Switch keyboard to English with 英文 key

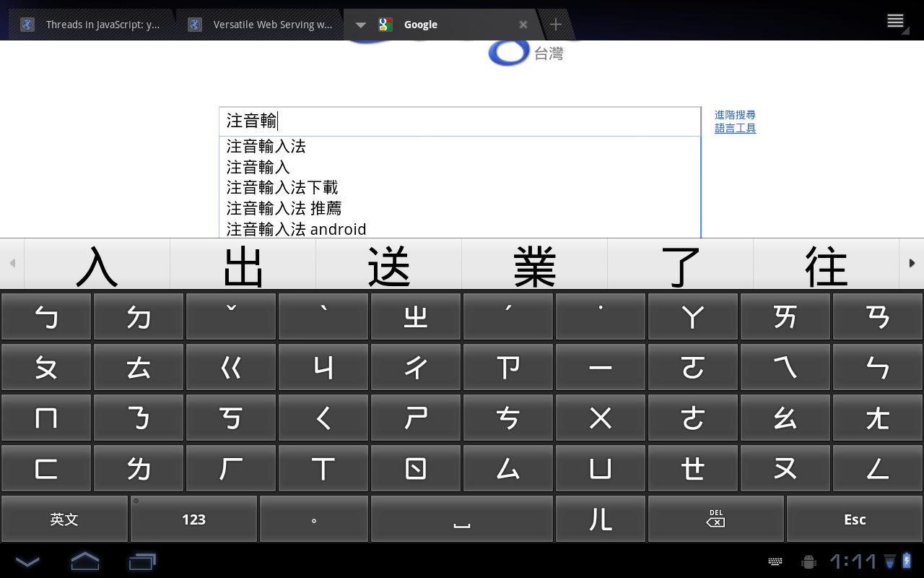64,519
